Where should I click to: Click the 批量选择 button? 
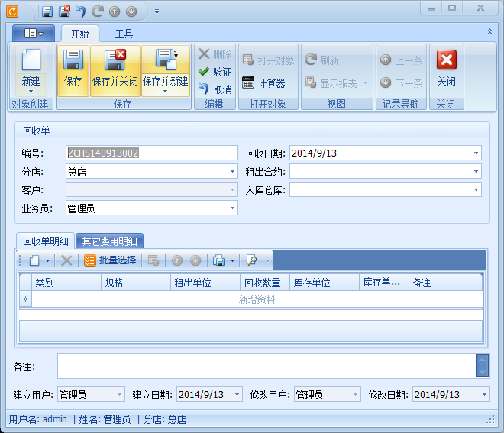pyautogui.click(x=110, y=260)
